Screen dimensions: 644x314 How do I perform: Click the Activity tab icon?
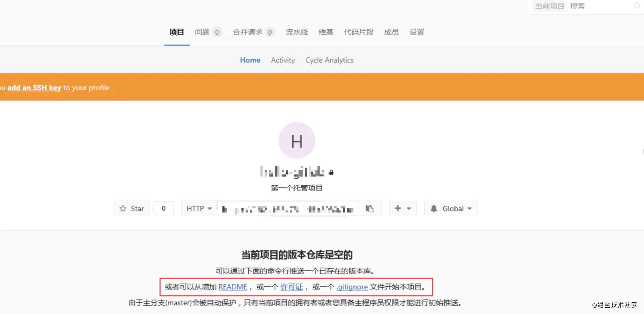[x=283, y=60]
